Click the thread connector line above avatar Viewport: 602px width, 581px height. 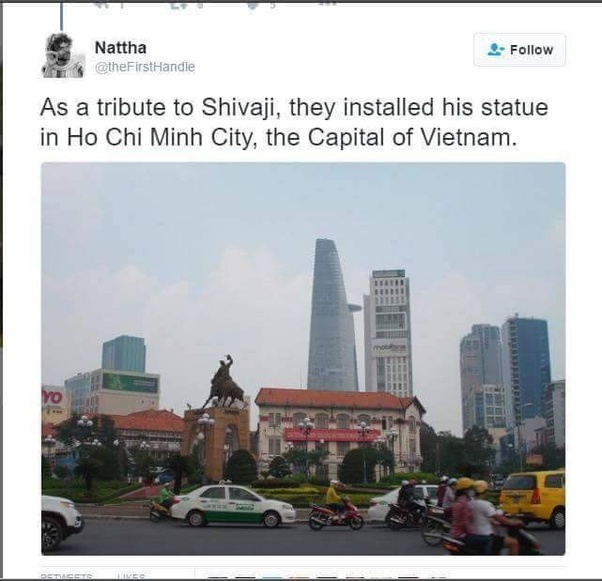click(61, 15)
